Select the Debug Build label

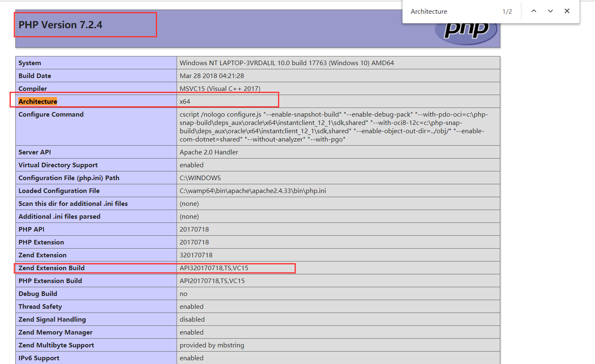(x=38, y=294)
